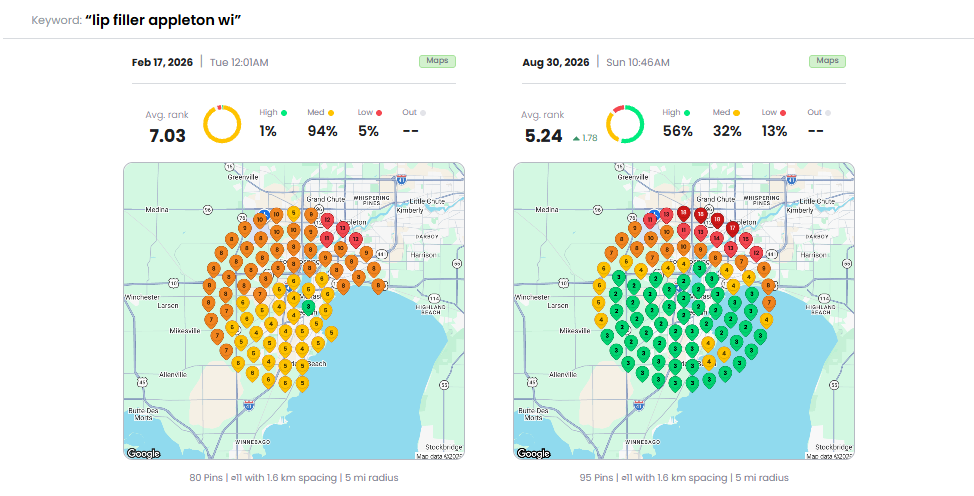Screen dimensions: 974x496
Task: Click the Aug 30 average rank donut chart
Action: (625, 124)
